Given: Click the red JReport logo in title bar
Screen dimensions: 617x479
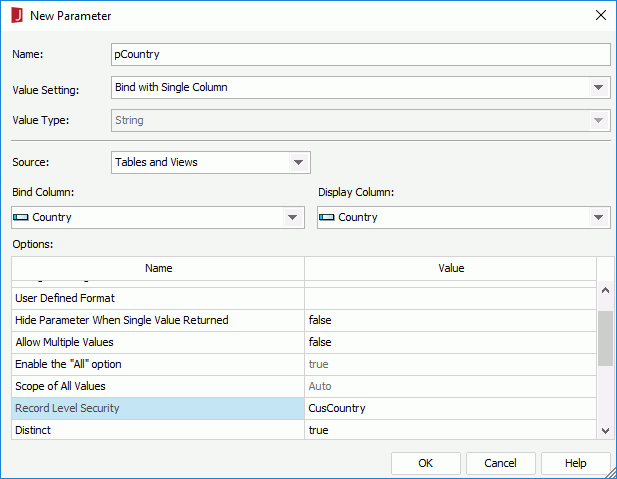Looking at the screenshot, I should pos(17,16).
